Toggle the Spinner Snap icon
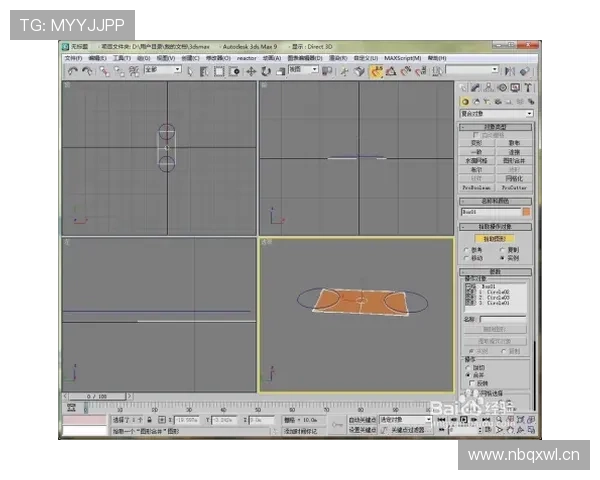Viewport: 600px width, 480px height. coord(421,71)
